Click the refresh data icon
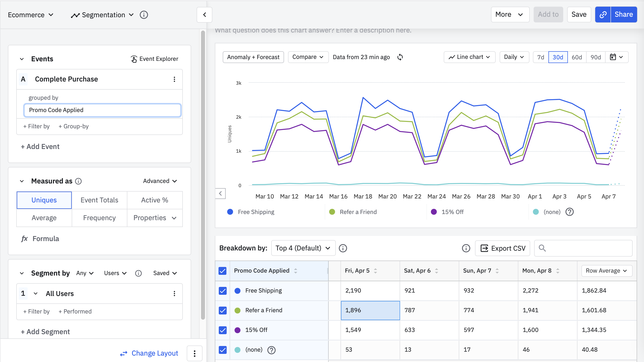The height and width of the screenshot is (362, 644). tap(400, 57)
